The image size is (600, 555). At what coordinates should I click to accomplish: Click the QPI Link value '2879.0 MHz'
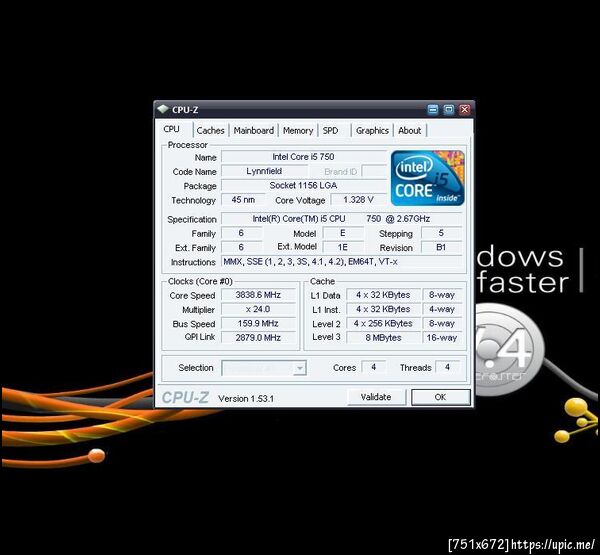(259, 338)
